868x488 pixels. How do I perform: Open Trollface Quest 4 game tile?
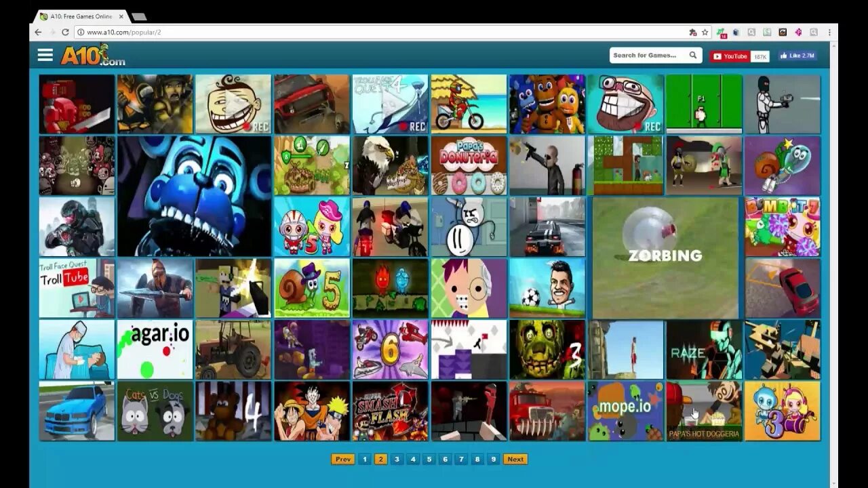391,104
